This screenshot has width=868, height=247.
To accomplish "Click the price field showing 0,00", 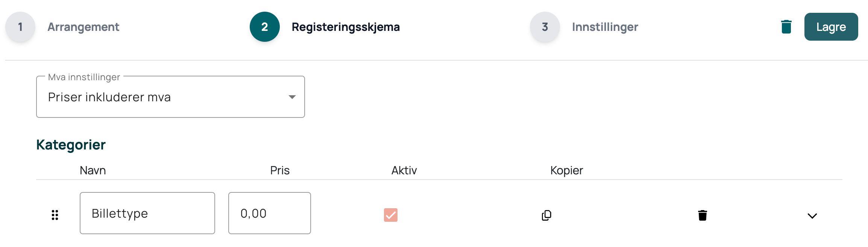I will click(x=270, y=213).
